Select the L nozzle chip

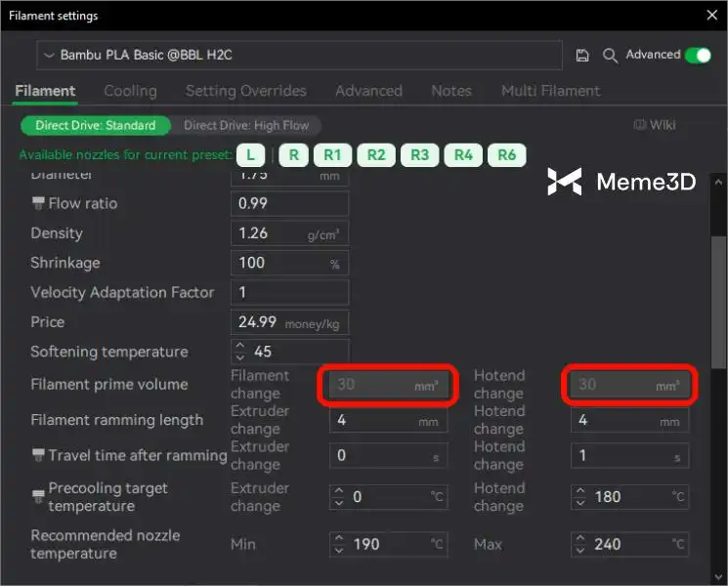[x=251, y=154]
